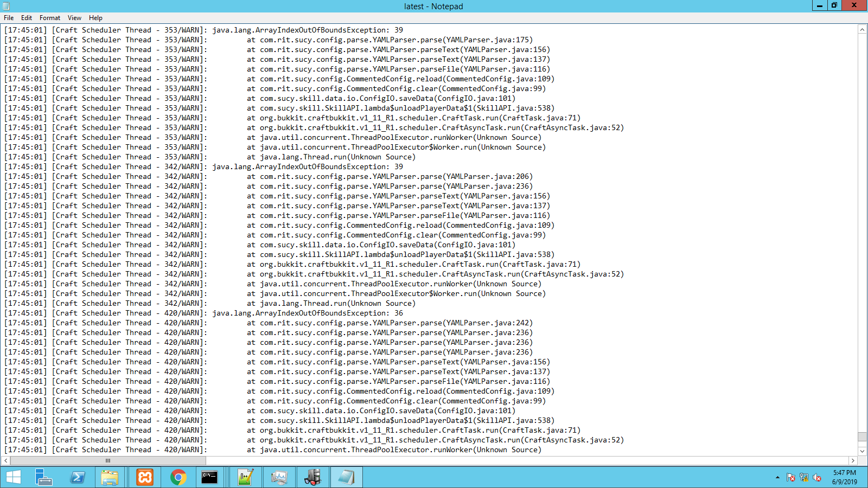
Task: Click the Notepad icon in title bar
Action: point(6,6)
